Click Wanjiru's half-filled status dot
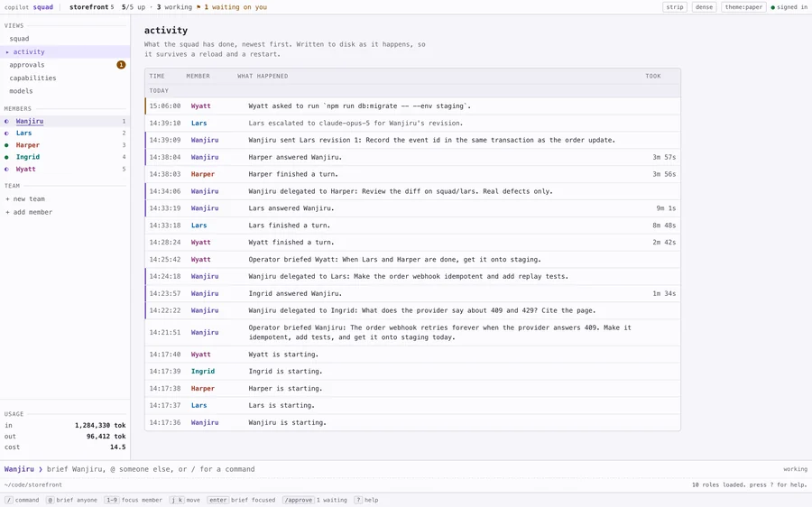Screen dimensions: 812x507 [x=6, y=121]
